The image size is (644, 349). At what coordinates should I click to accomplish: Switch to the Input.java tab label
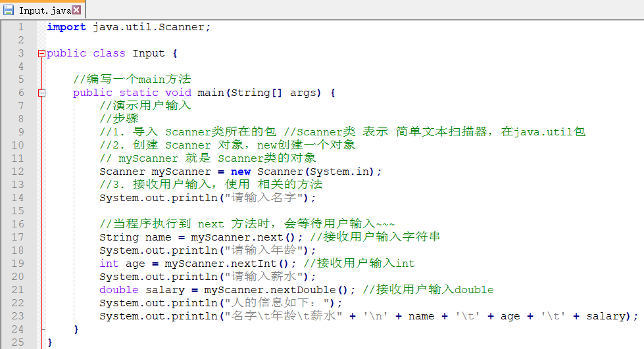pyautogui.click(x=43, y=11)
